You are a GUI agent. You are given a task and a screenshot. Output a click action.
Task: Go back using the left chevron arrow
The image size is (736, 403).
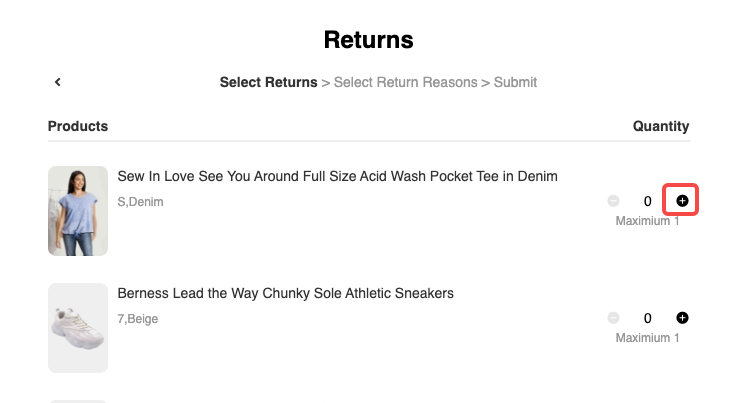click(58, 82)
